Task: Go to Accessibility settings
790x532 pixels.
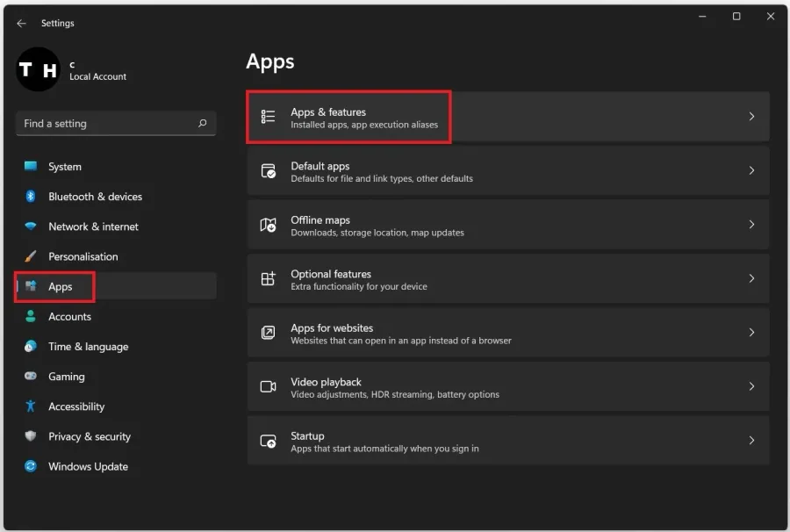Action: pyautogui.click(x=117, y=406)
